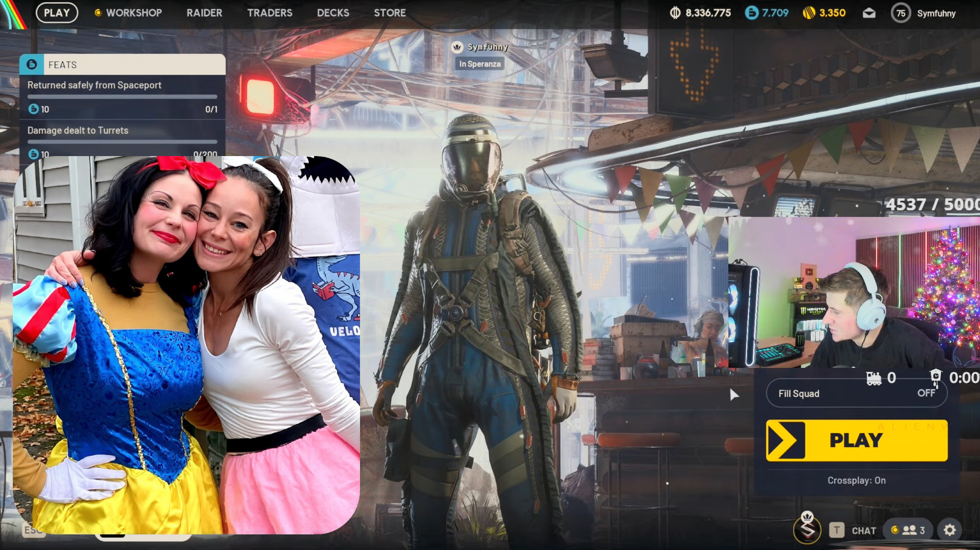Open the friends list icon showing 3

tap(909, 531)
